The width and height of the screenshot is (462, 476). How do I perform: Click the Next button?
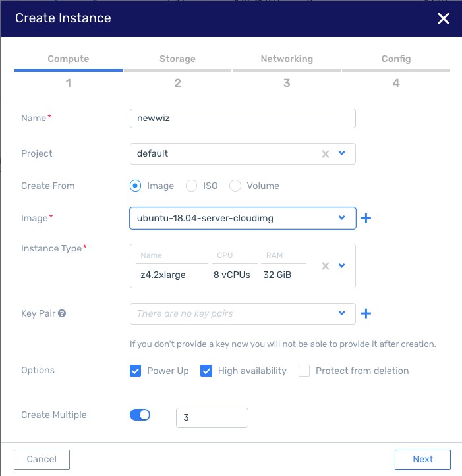click(422, 460)
